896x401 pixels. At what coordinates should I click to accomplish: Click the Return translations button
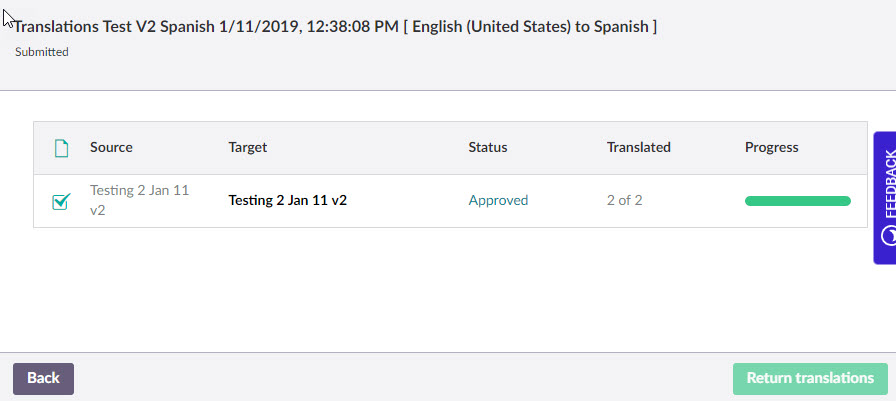tap(810, 379)
